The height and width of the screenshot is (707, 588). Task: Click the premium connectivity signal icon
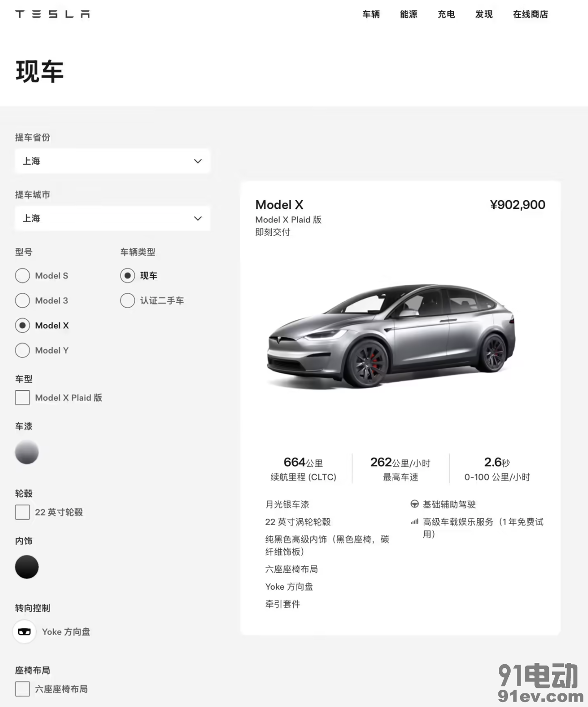[x=415, y=522]
